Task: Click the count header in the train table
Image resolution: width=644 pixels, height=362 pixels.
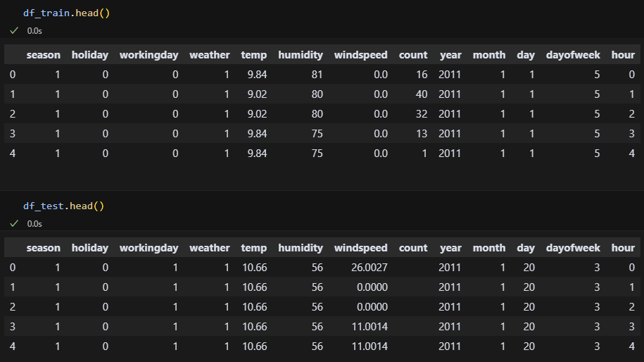Action: [x=412, y=55]
